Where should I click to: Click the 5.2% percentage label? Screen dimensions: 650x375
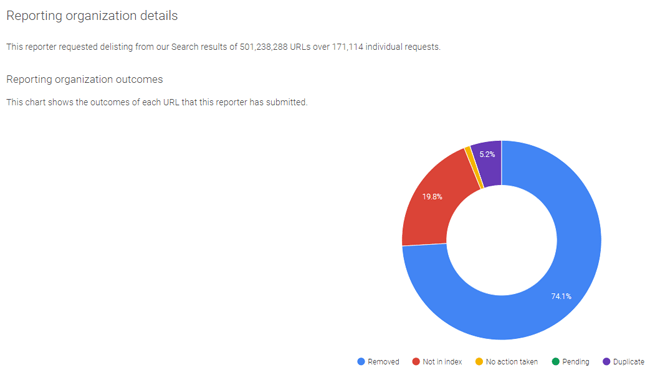click(487, 154)
